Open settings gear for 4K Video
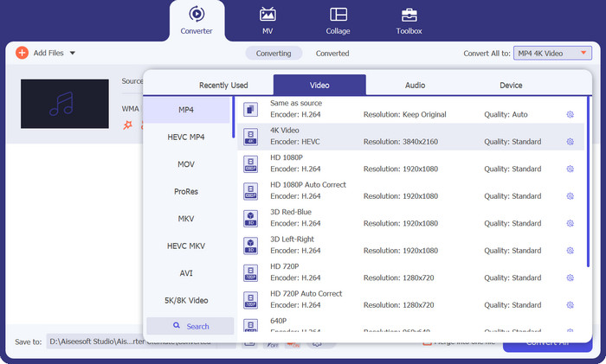The width and height of the screenshot is (606, 364). 570,142
